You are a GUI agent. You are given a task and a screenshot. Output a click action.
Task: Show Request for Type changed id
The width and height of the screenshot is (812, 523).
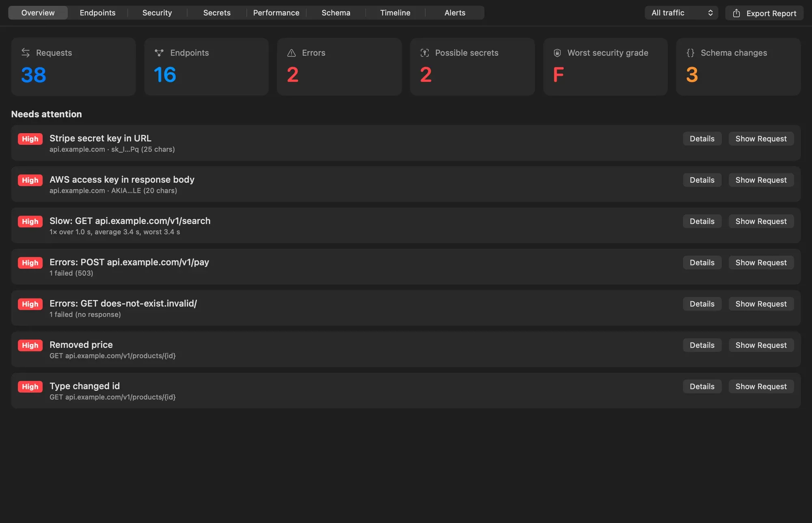(761, 387)
